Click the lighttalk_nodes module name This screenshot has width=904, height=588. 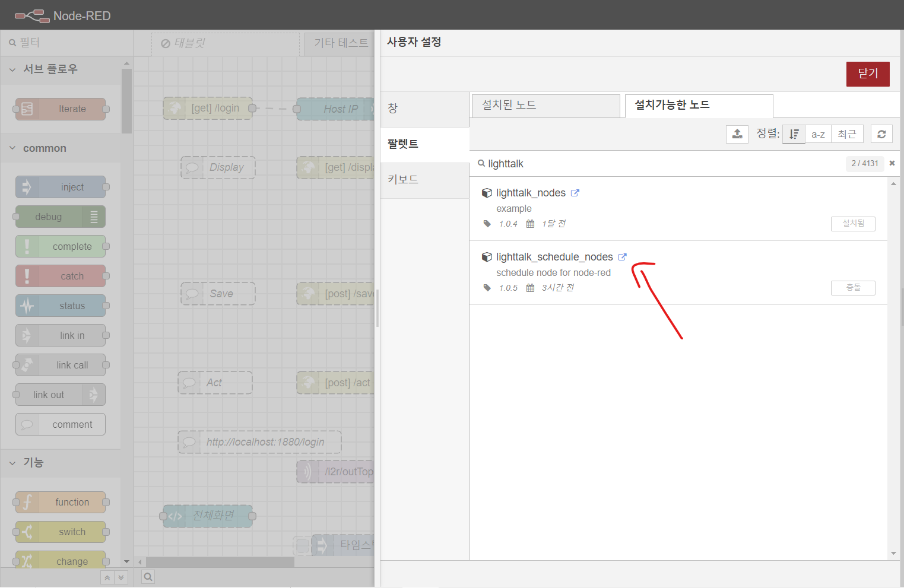tap(531, 193)
